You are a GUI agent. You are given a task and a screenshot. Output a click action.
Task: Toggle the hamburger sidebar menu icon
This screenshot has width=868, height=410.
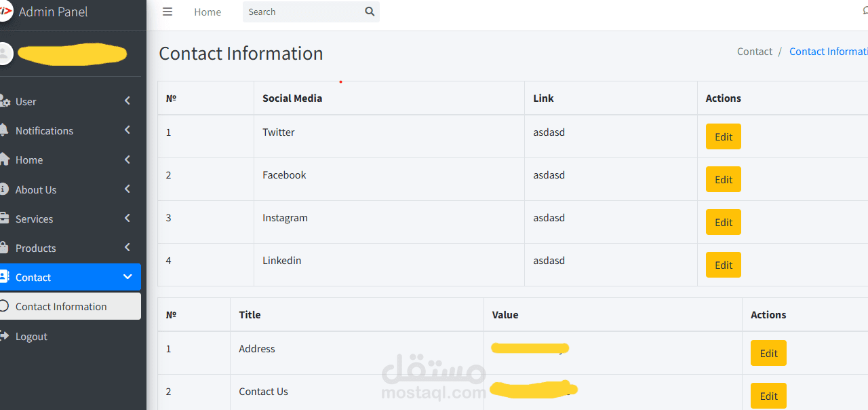coord(167,12)
